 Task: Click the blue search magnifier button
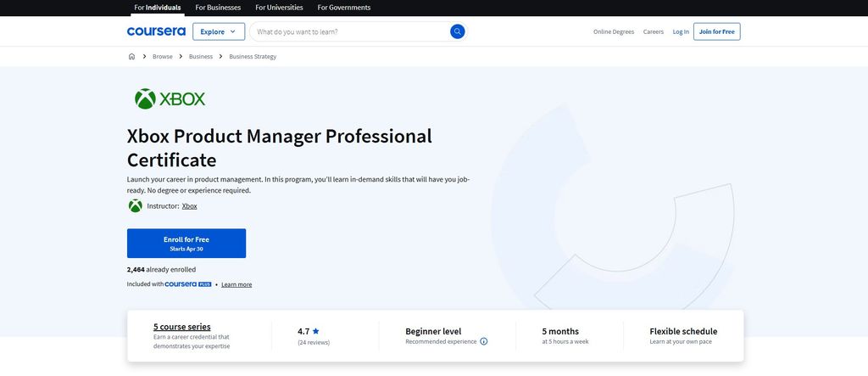tap(457, 31)
